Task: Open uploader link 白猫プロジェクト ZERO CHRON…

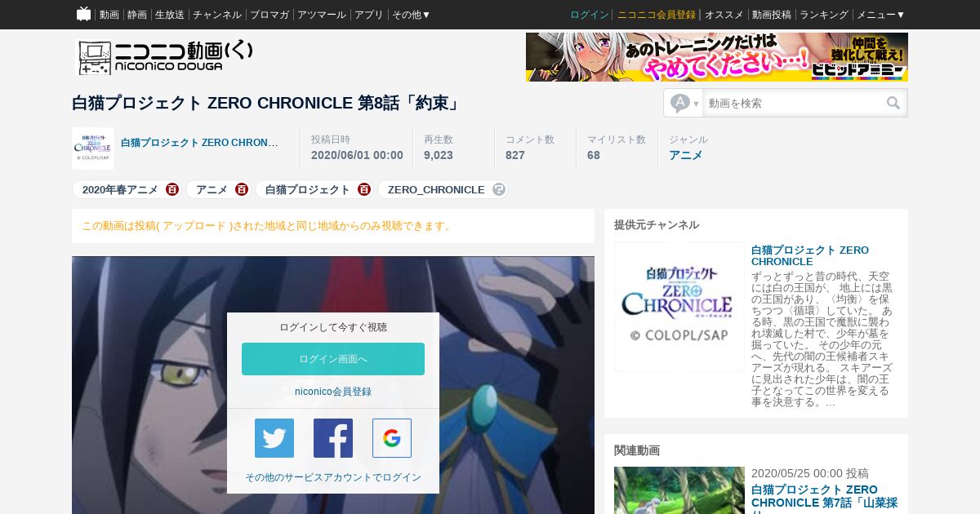Action: [199, 142]
